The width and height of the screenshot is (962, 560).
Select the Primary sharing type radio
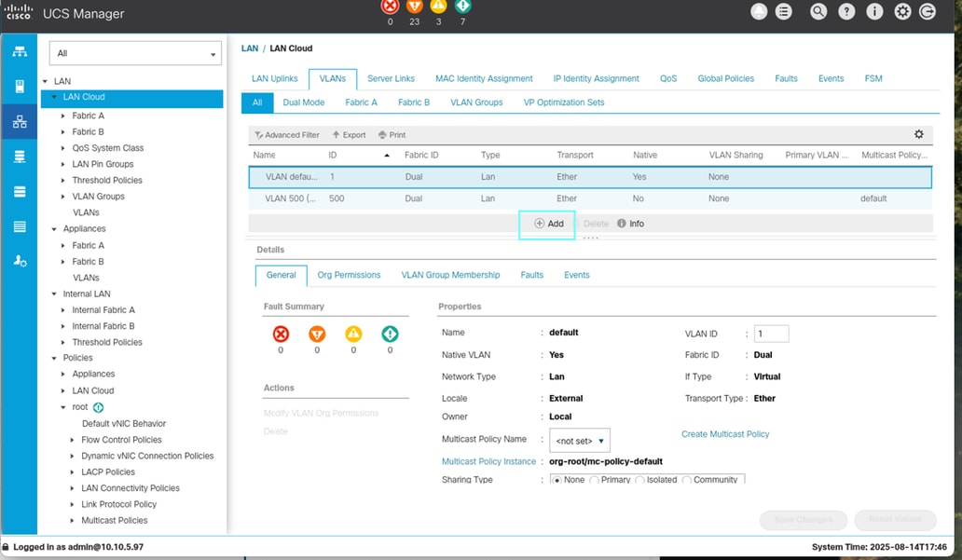point(594,480)
